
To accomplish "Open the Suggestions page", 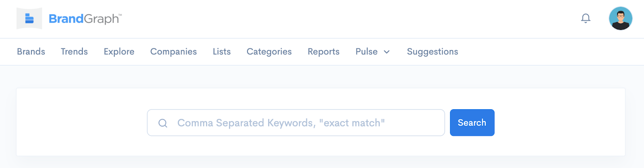I will 433,52.
